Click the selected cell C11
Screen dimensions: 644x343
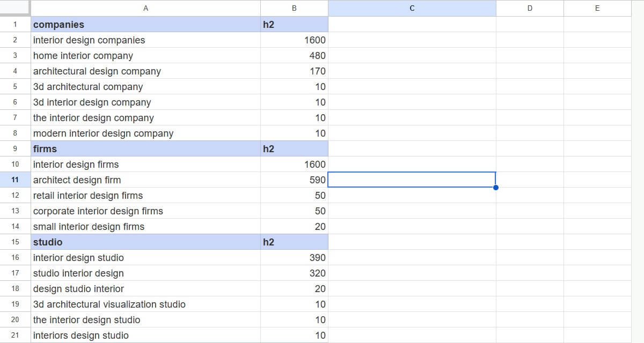tap(412, 180)
